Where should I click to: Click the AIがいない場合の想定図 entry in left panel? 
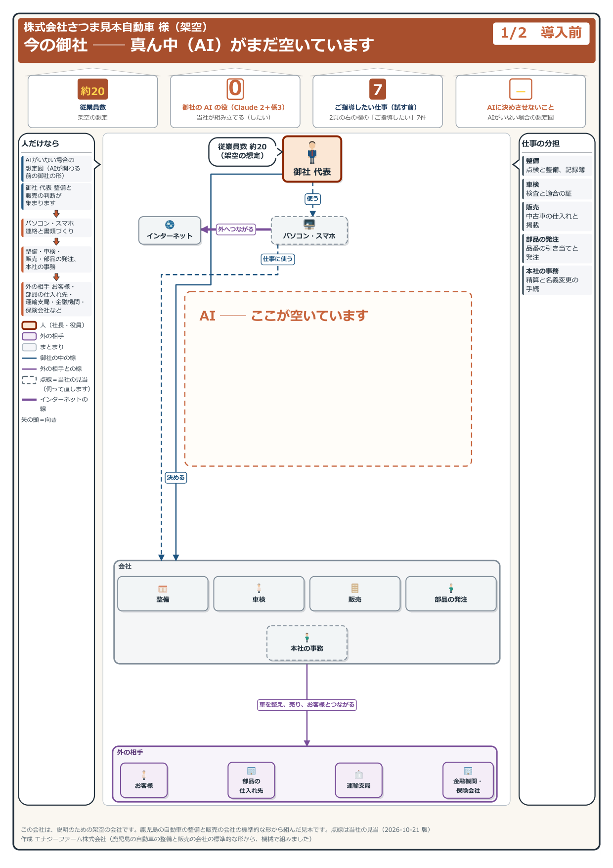56,168
